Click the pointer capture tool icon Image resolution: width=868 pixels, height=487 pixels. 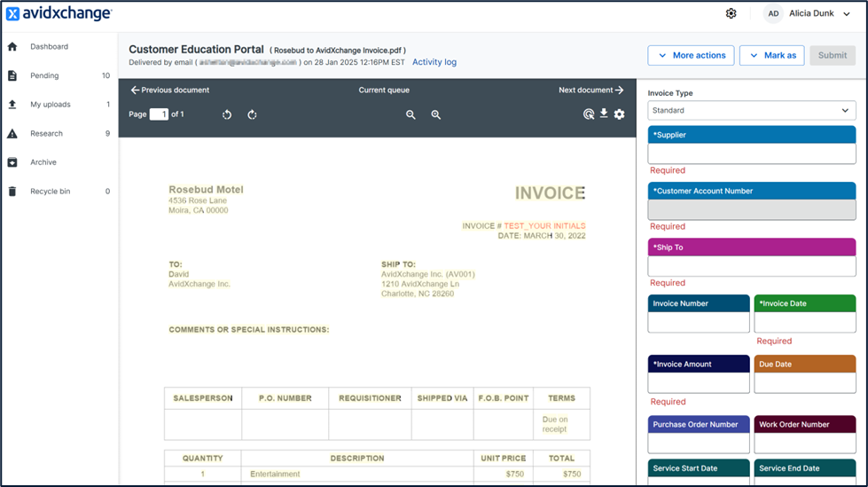pos(589,114)
